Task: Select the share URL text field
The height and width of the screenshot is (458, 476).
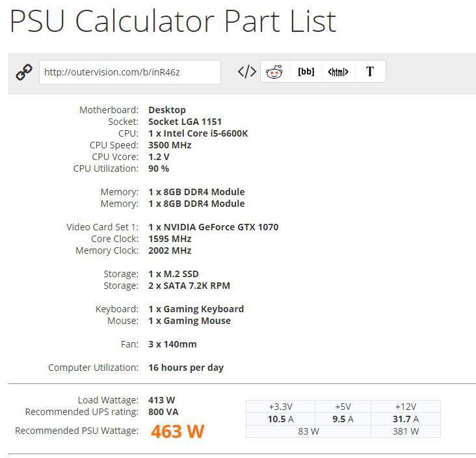Action: click(130, 72)
